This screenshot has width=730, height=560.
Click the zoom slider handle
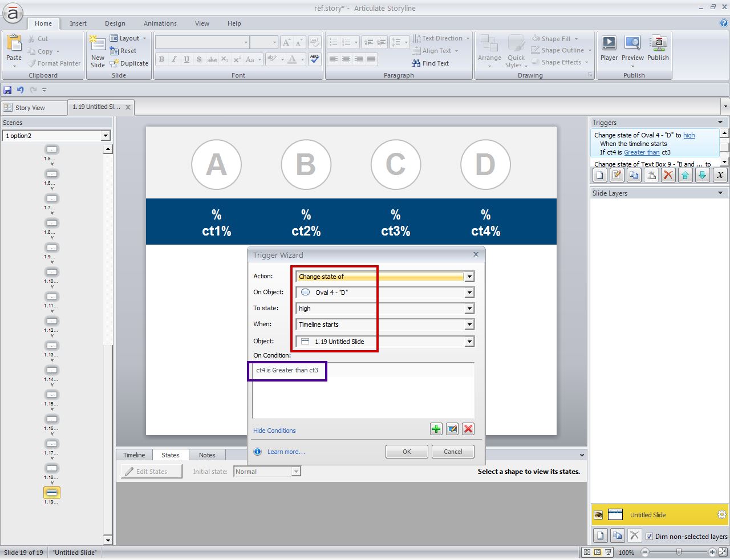click(678, 552)
